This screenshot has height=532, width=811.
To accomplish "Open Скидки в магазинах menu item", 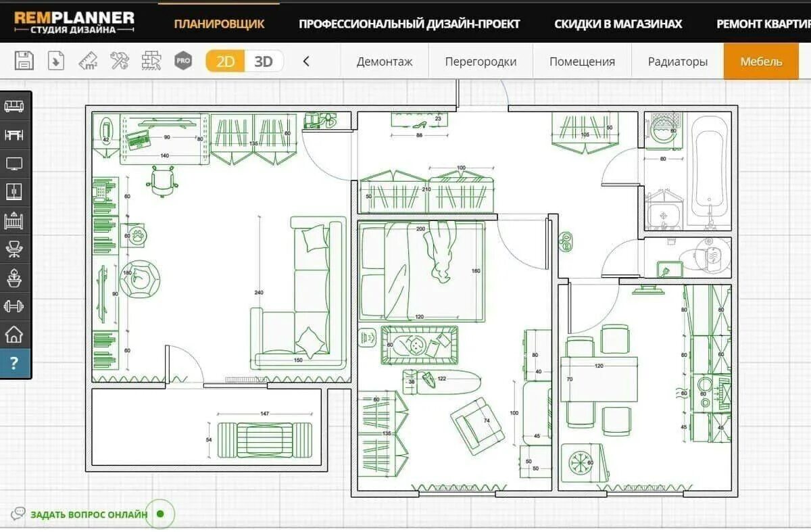I will click(x=618, y=24).
